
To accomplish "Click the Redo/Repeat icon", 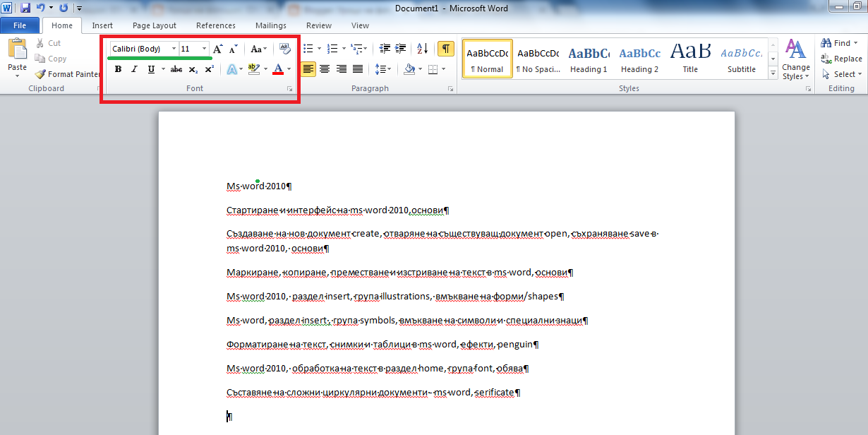I will 64,8.
